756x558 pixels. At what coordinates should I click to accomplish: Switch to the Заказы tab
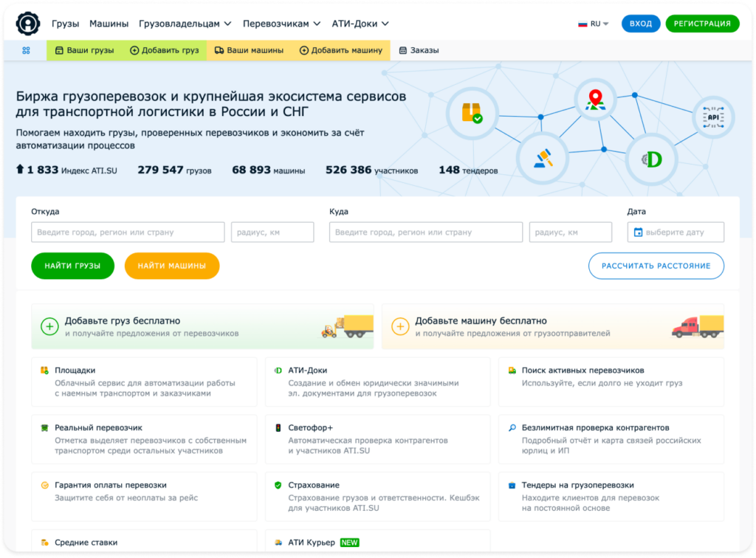(419, 50)
